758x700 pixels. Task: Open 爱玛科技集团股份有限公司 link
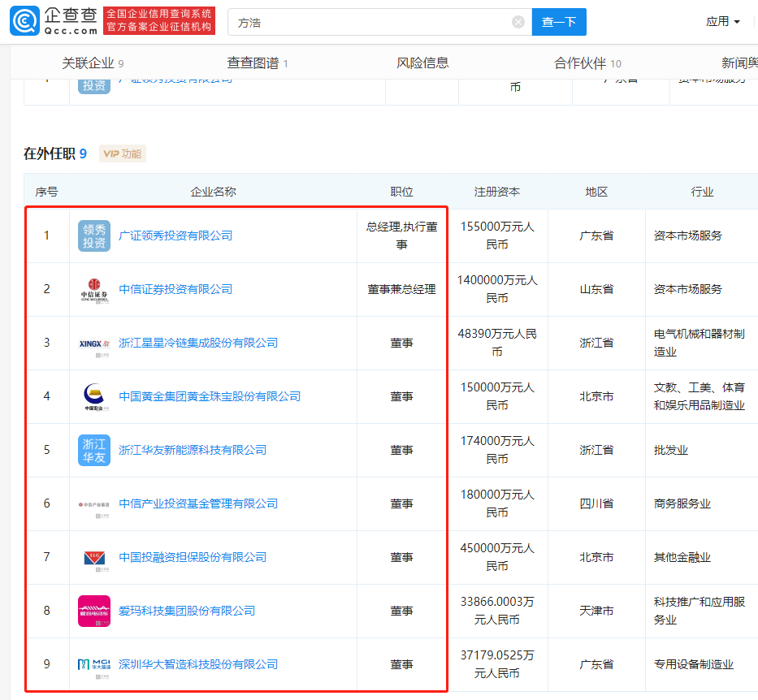coord(187,611)
